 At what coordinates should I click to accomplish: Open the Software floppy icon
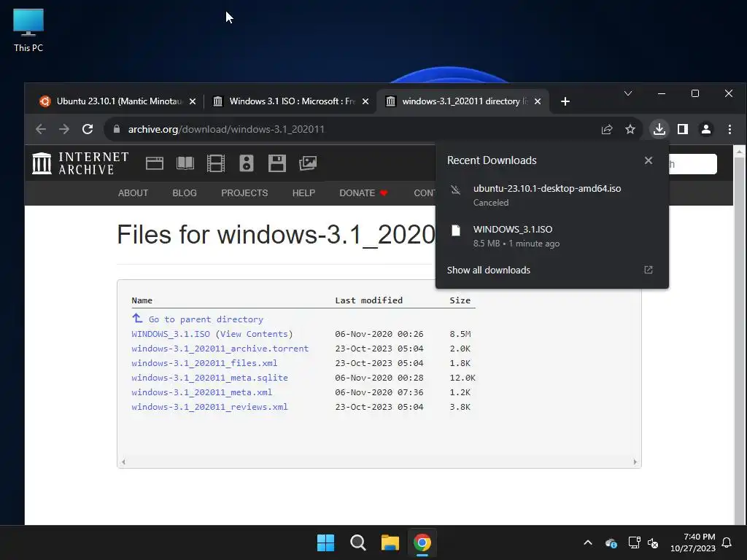click(x=276, y=163)
